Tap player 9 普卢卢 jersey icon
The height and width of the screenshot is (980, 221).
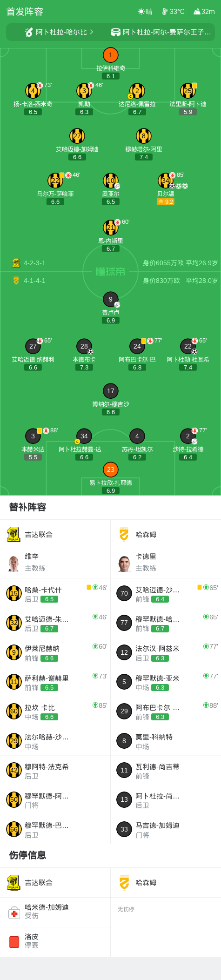point(110,299)
